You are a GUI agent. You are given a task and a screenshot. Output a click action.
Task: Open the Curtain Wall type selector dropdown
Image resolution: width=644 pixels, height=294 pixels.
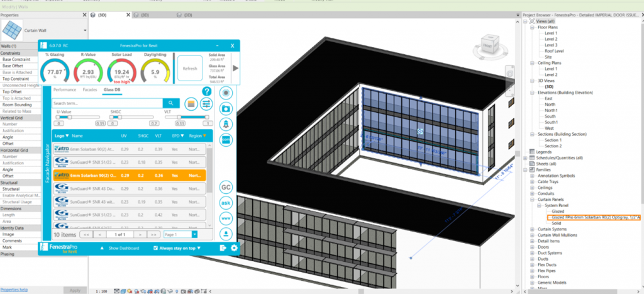pos(85,30)
